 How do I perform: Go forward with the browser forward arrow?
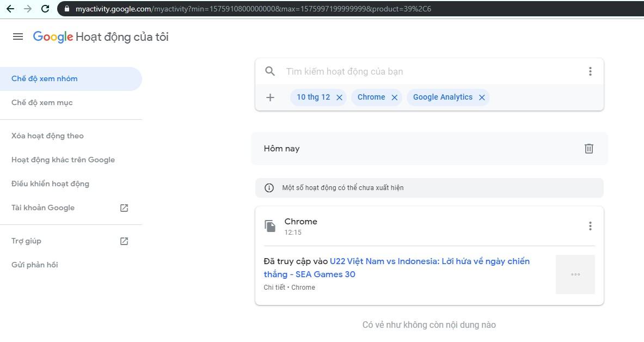coord(28,9)
